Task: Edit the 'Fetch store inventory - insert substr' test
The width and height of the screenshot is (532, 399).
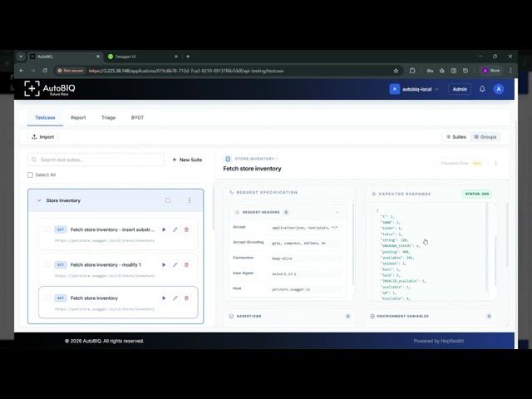Action: (175, 229)
